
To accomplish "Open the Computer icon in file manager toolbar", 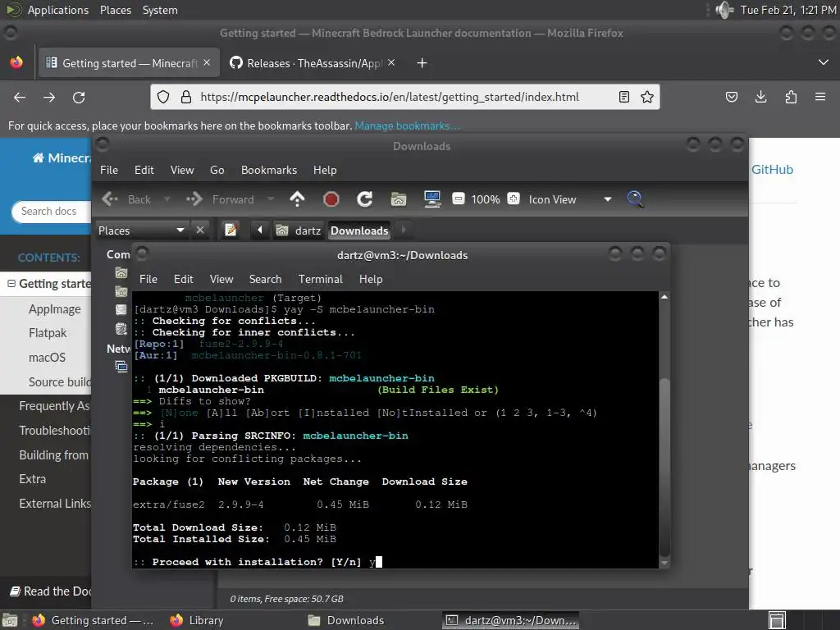I will tap(431, 199).
